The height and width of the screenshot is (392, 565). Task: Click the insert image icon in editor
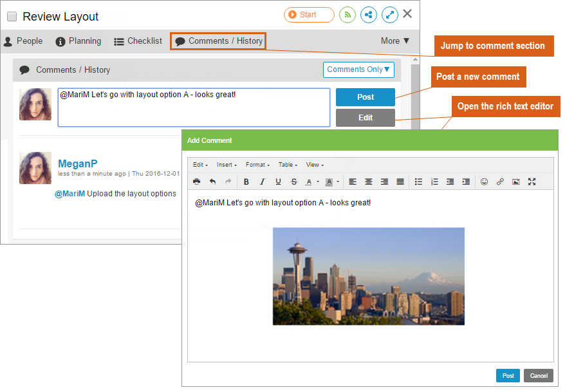[516, 182]
